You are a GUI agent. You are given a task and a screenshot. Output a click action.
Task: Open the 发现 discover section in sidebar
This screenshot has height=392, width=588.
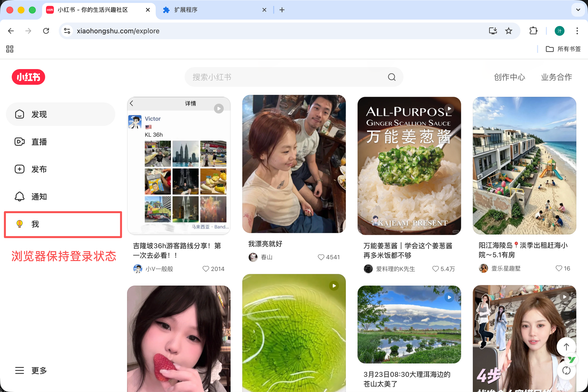pyautogui.click(x=39, y=114)
